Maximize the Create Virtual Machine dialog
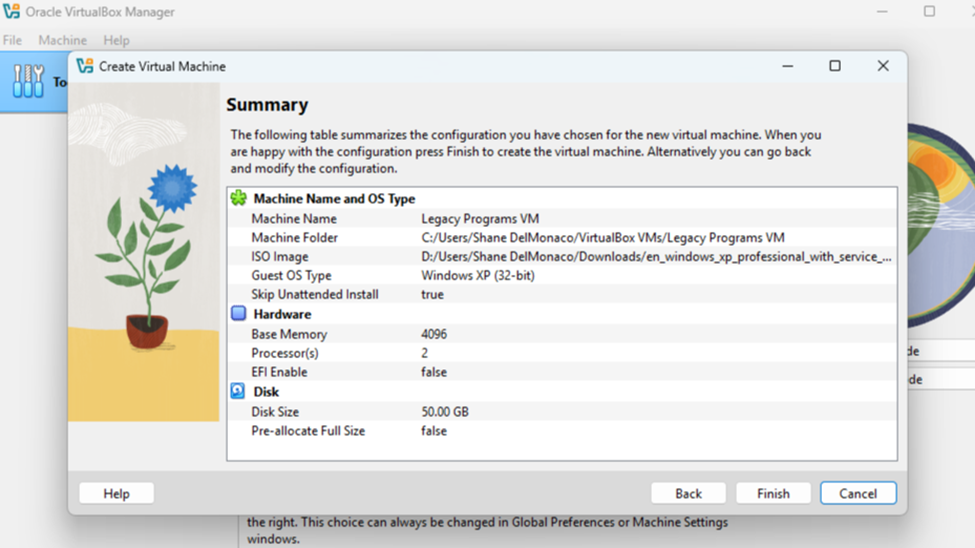Viewport: 975px width, 548px height. pyautogui.click(x=835, y=66)
